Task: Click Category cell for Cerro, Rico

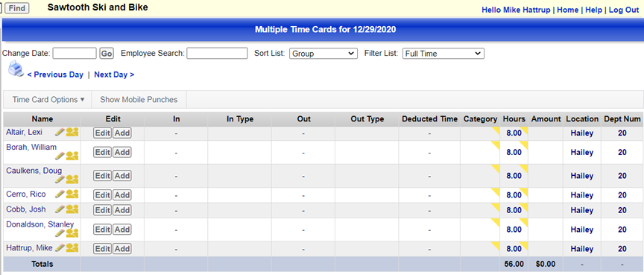Action: [x=480, y=195]
